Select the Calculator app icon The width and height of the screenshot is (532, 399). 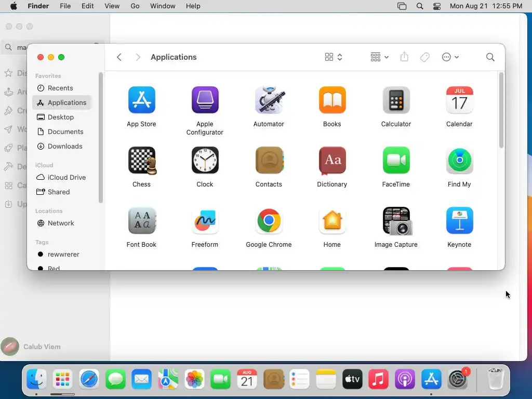(396, 100)
